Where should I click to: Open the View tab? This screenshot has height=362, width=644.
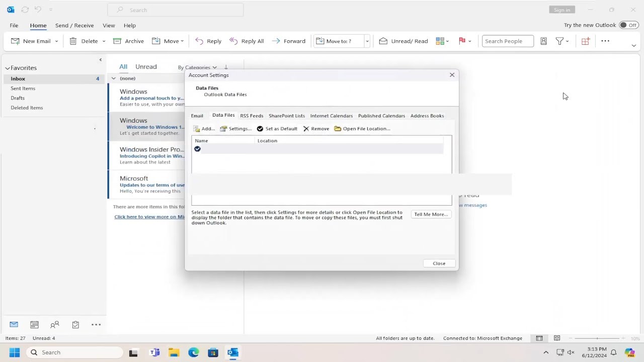[109, 25]
